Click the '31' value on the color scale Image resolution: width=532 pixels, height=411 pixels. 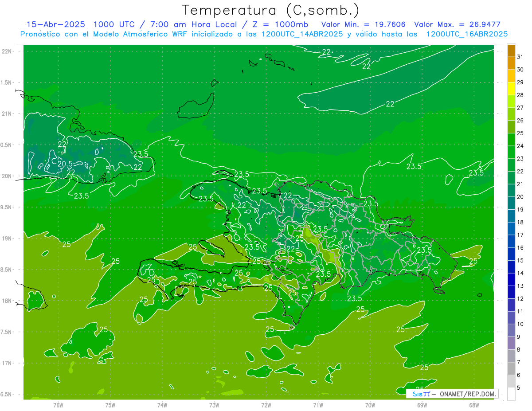click(520, 57)
